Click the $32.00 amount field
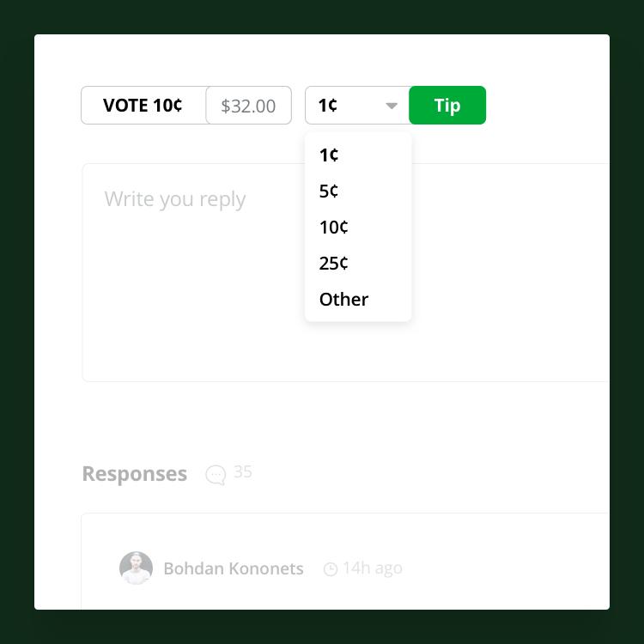 point(248,106)
